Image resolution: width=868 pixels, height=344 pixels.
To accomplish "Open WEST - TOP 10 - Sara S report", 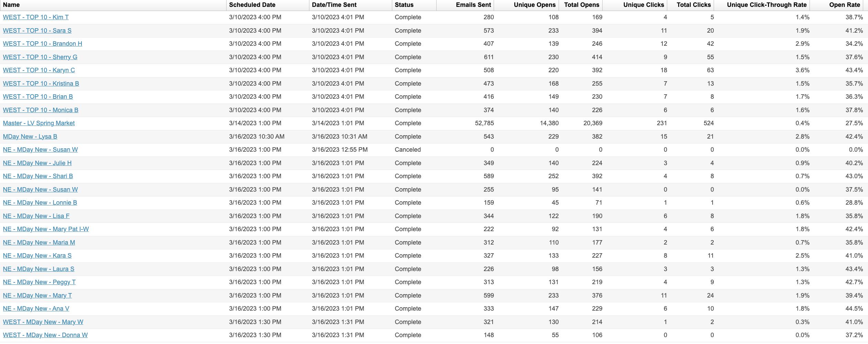I will tap(37, 31).
